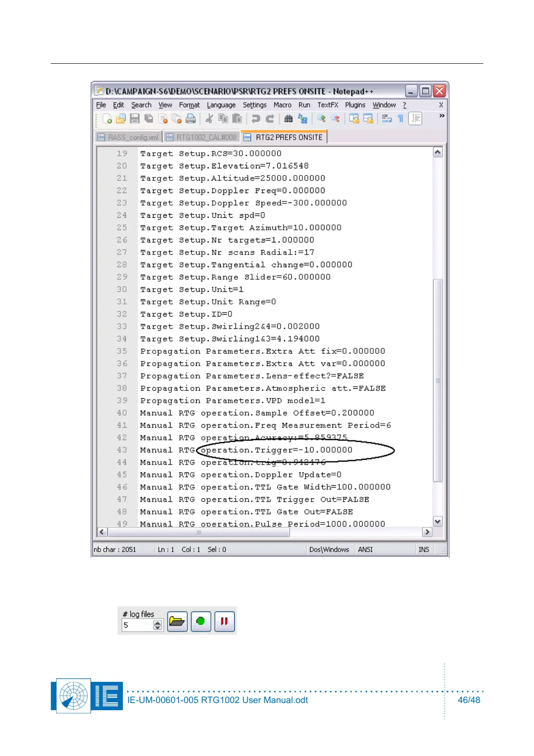Click the Copy toolbar icon
The height and width of the screenshot is (756, 534).
click(x=223, y=119)
